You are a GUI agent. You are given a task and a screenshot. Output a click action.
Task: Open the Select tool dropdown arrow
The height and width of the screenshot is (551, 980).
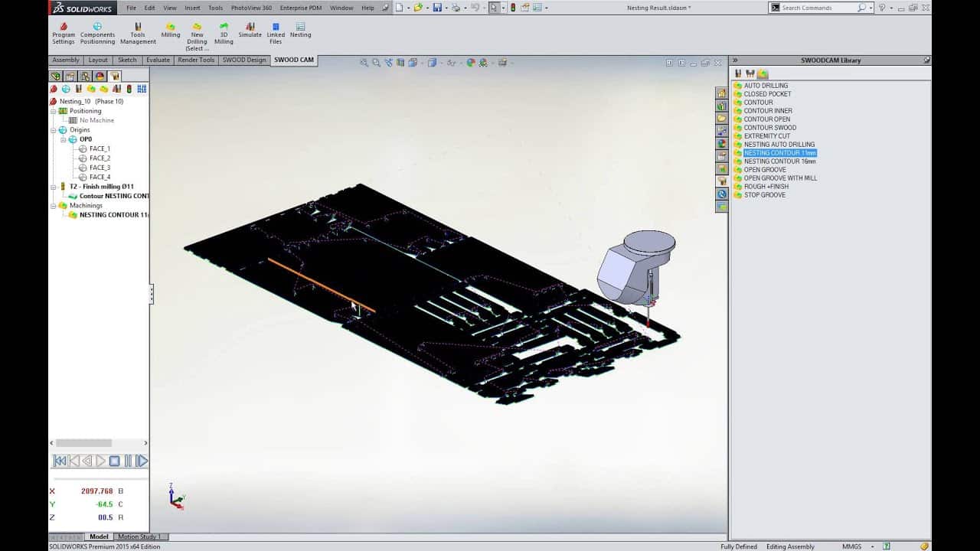[x=503, y=8]
